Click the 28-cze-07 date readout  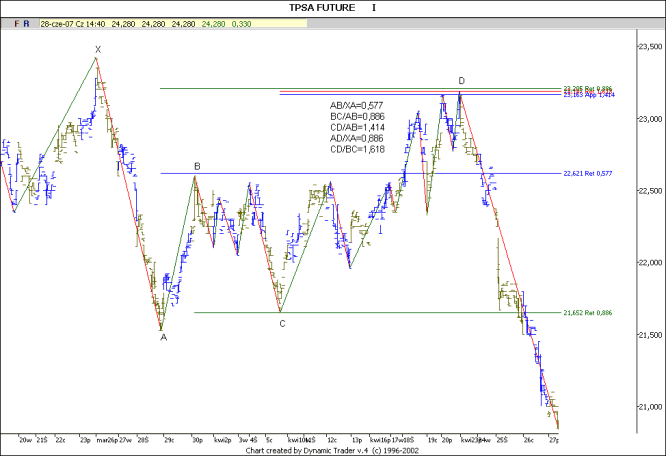[x=59, y=21]
